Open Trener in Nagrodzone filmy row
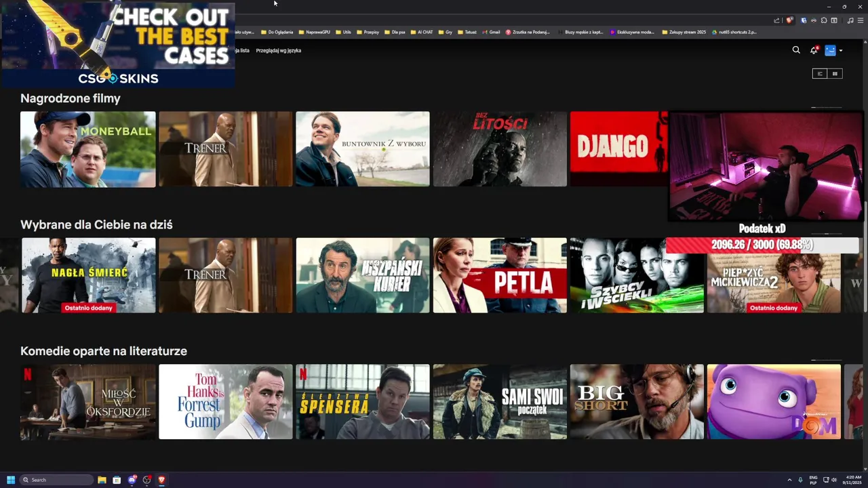Image resolution: width=868 pixels, height=488 pixels. (226, 149)
